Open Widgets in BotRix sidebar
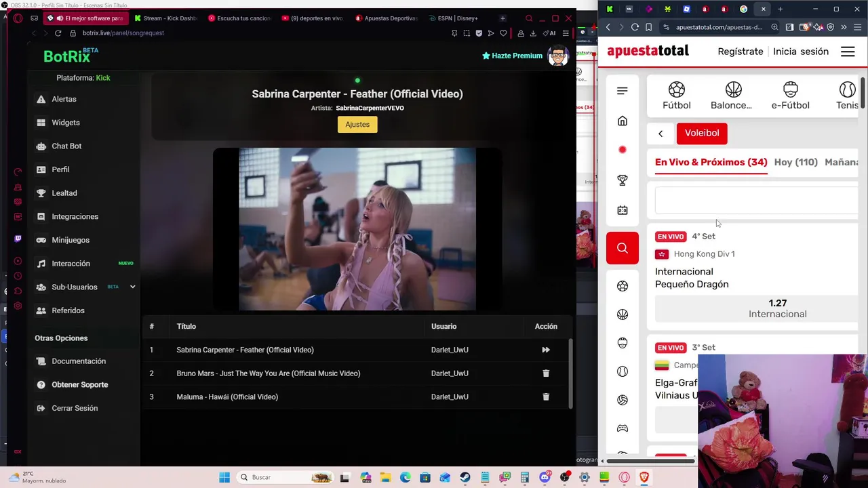868x488 pixels. (66, 123)
